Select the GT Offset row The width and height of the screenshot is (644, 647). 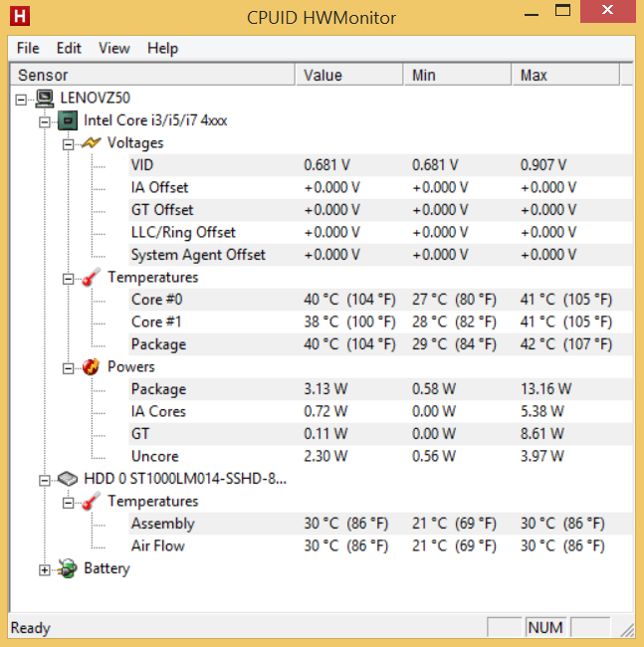click(x=380, y=210)
